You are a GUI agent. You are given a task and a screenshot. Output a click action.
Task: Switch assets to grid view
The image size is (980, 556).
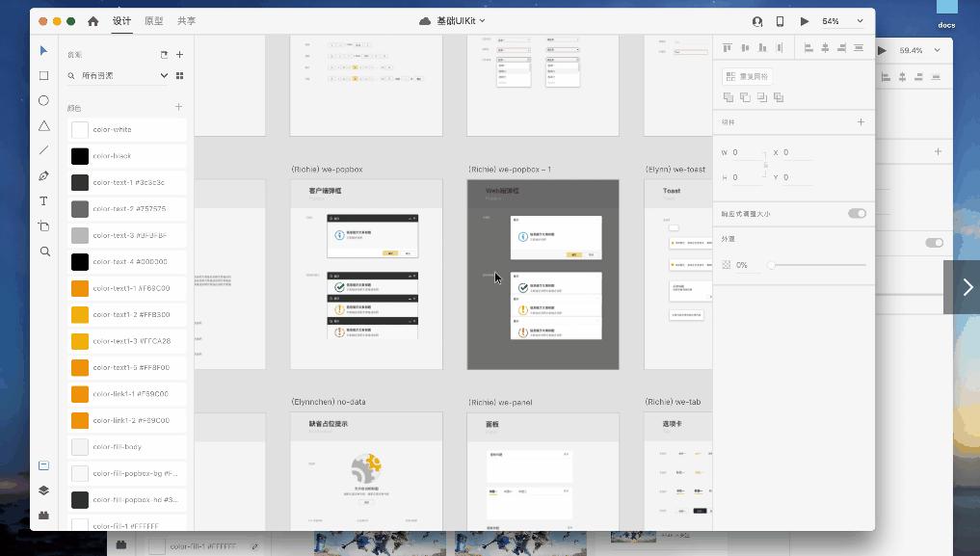[179, 75]
